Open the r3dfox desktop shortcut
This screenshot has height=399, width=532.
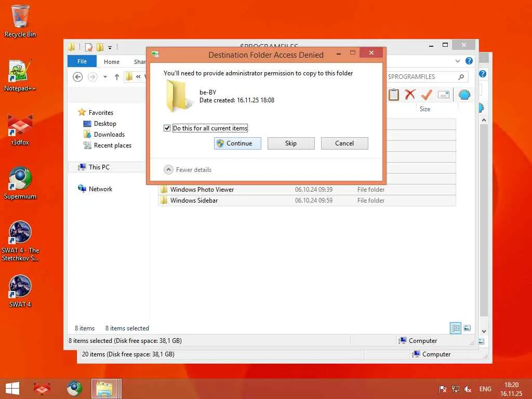click(x=20, y=129)
